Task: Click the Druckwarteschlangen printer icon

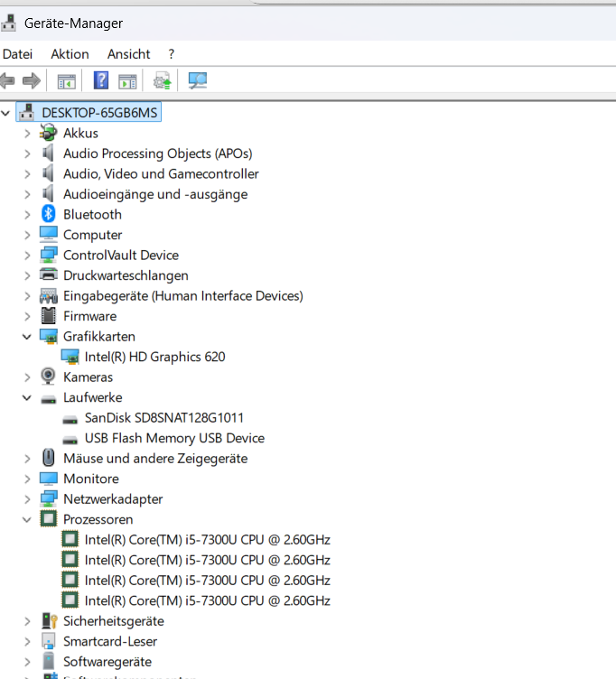Action: [49, 274]
